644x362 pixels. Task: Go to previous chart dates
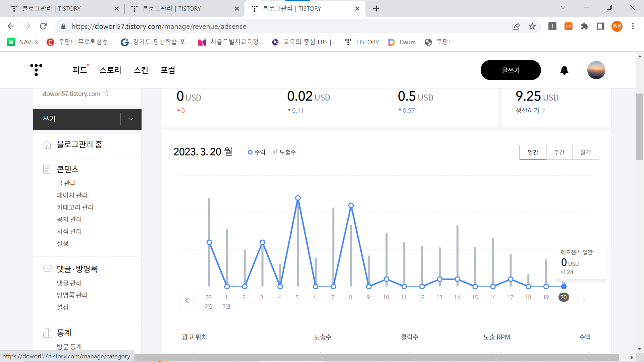pyautogui.click(x=187, y=300)
